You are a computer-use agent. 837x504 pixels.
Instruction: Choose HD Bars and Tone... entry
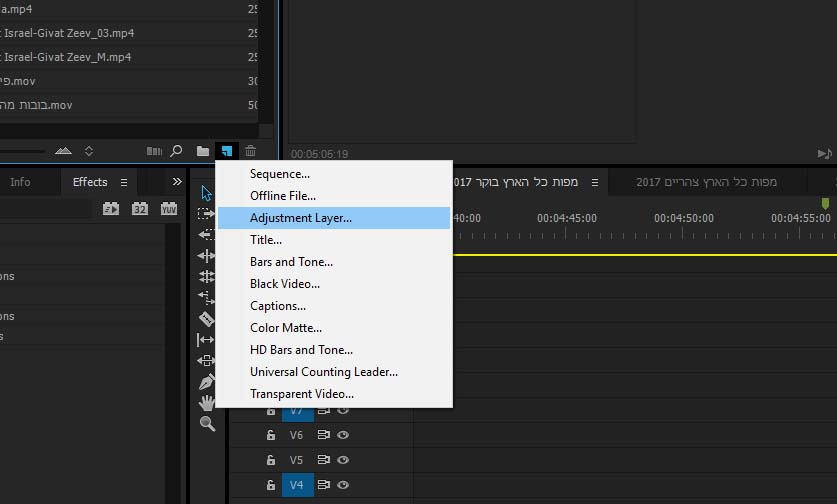(334, 350)
